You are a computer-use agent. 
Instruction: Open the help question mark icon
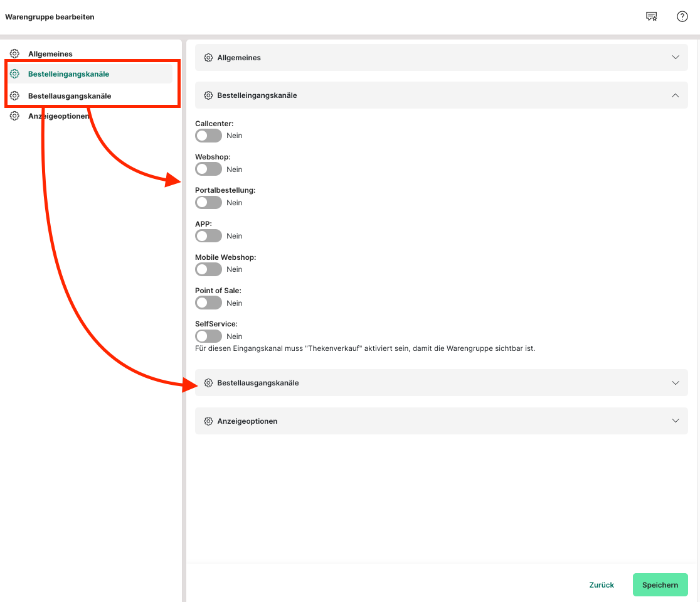pyautogui.click(x=682, y=17)
